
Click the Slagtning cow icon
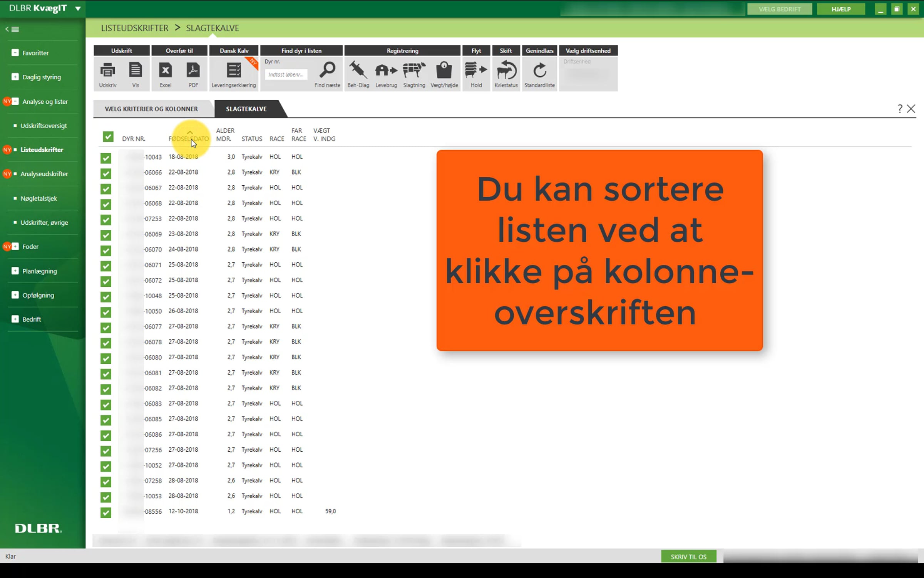tap(414, 70)
